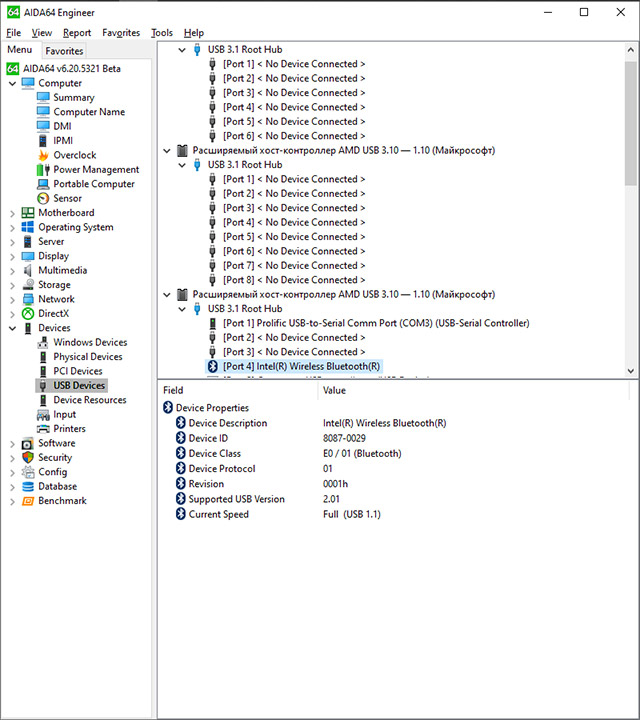Click the Summary monitor icon
Image resolution: width=640 pixels, height=720 pixels.
tap(43, 97)
